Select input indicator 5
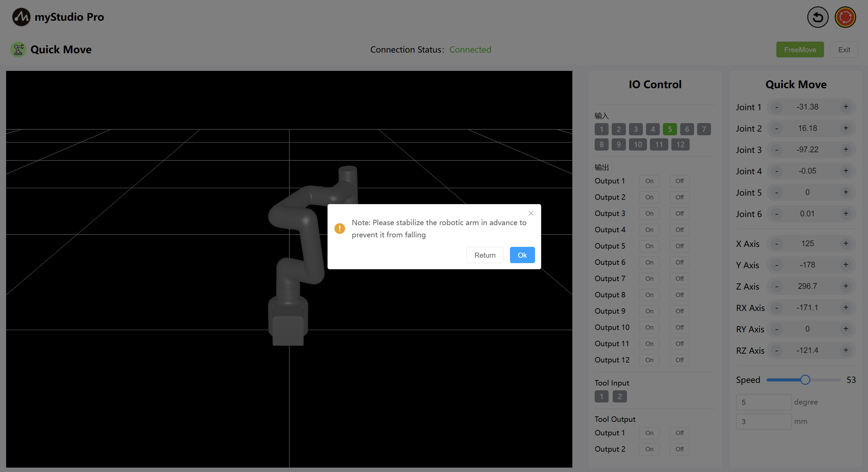The height and width of the screenshot is (472, 868). (x=670, y=129)
